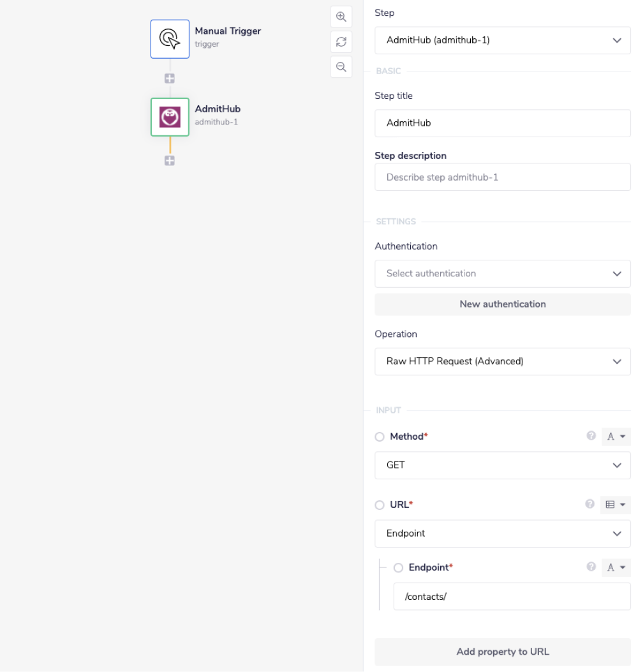Viewport: 638px width, 672px height.
Task: Click the object mapping icon next to URL
Action: (x=614, y=505)
